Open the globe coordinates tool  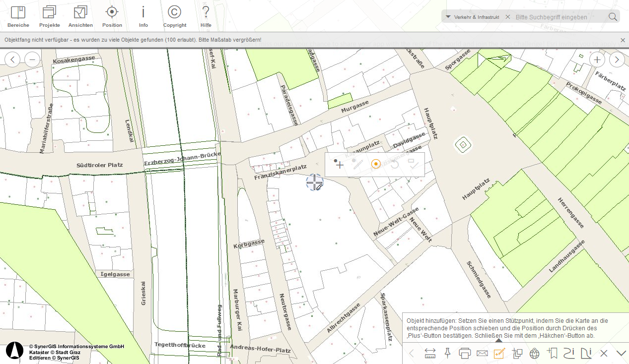click(534, 353)
